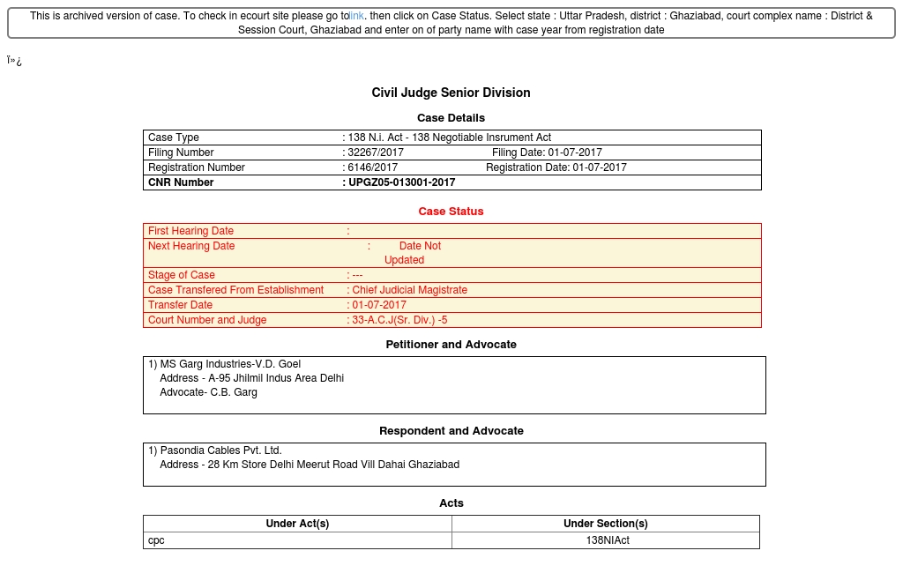Click the Case Details section heading

(x=451, y=118)
